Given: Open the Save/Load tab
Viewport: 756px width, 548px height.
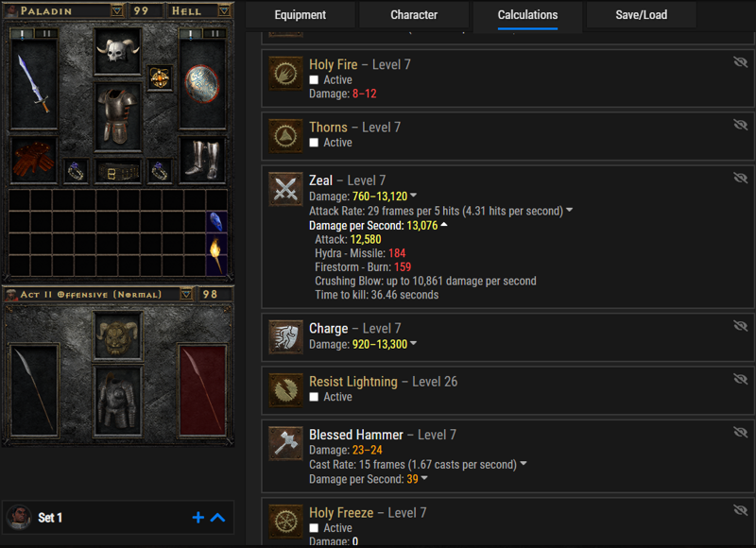Looking at the screenshot, I should pos(642,15).
